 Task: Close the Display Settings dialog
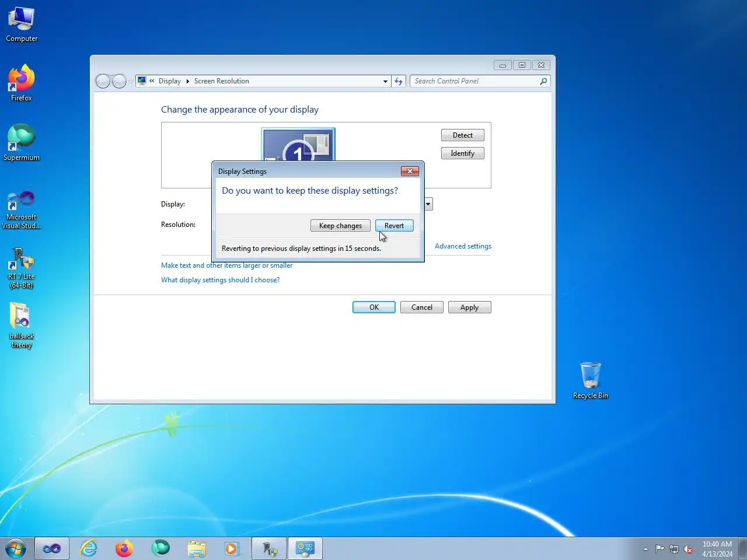click(410, 171)
